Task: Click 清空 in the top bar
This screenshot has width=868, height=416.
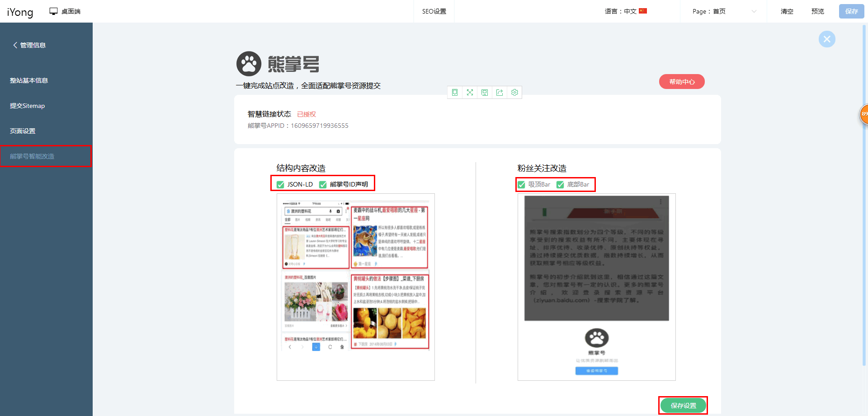Action: coord(787,11)
